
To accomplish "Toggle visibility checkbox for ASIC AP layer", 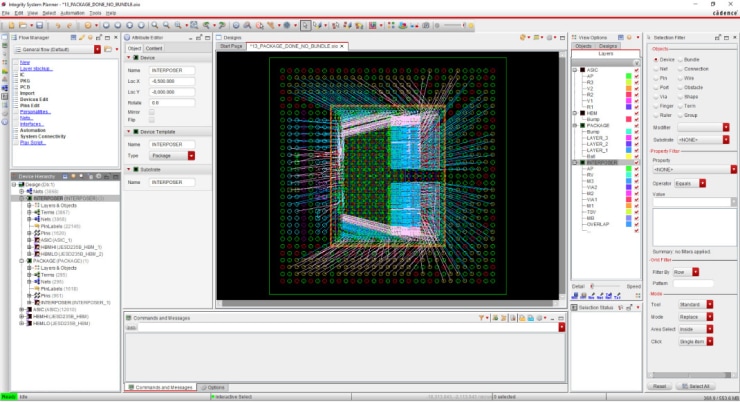I will coord(637,75).
